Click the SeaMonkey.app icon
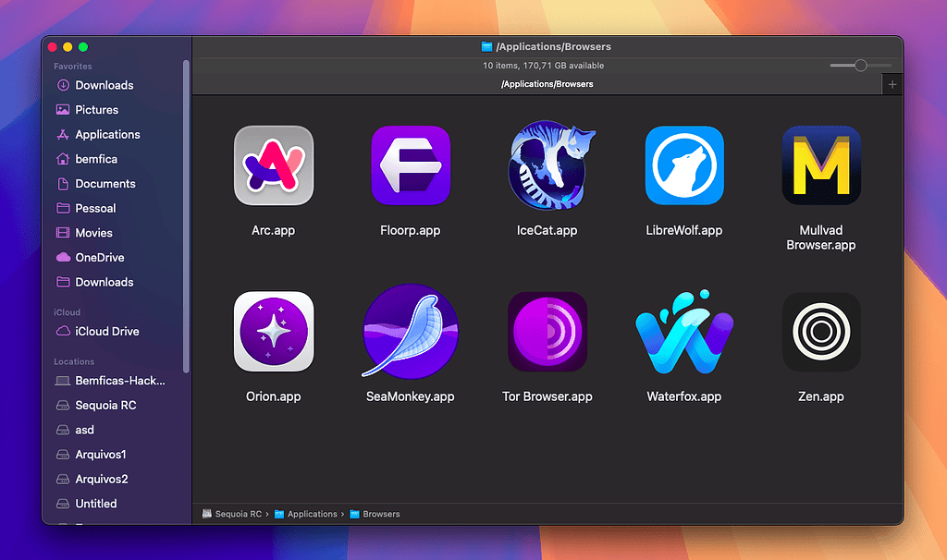Screen dimensions: 947x560 point(410,332)
